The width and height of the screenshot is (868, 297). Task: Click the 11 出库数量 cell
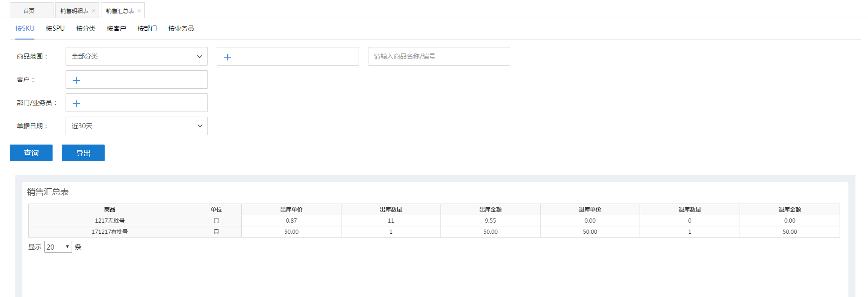[x=391, y=221]
